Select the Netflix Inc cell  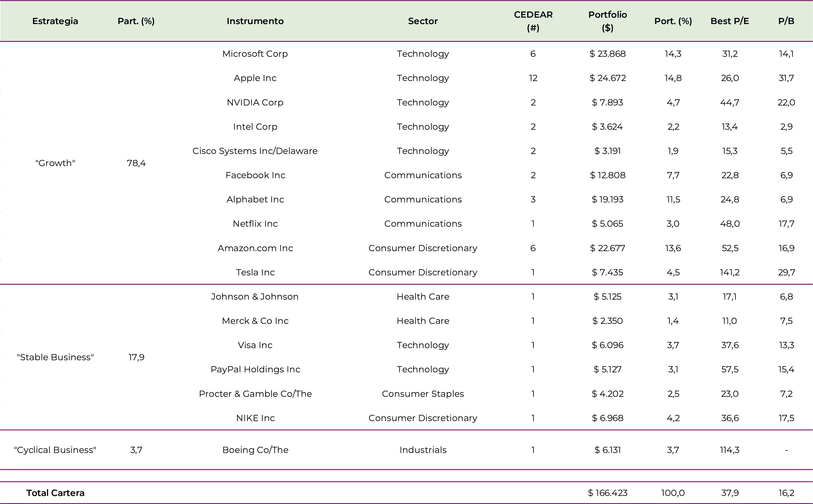click(x=255, y=224)
